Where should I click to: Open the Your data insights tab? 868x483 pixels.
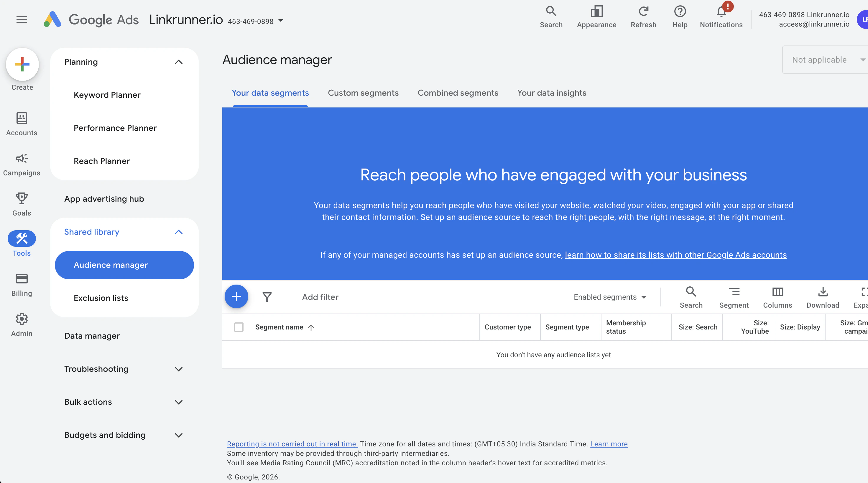[x=552, y=93]
